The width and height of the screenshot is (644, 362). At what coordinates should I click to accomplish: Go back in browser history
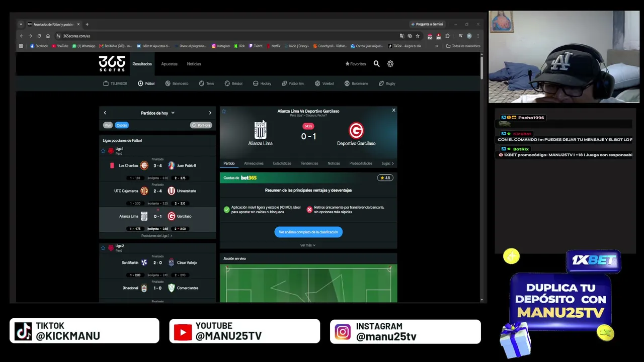(x=22, y=36)
